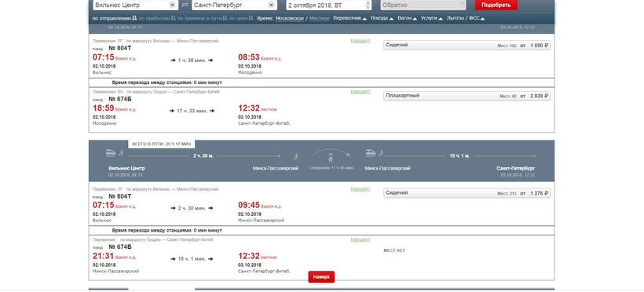
Task: Sort results by по прибытию
Action: click(x=157, y=19)
